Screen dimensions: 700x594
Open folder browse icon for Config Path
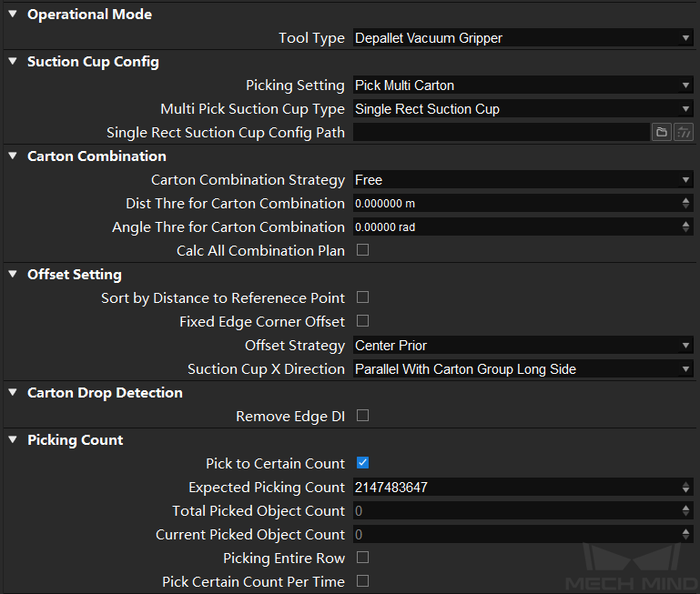661,133
